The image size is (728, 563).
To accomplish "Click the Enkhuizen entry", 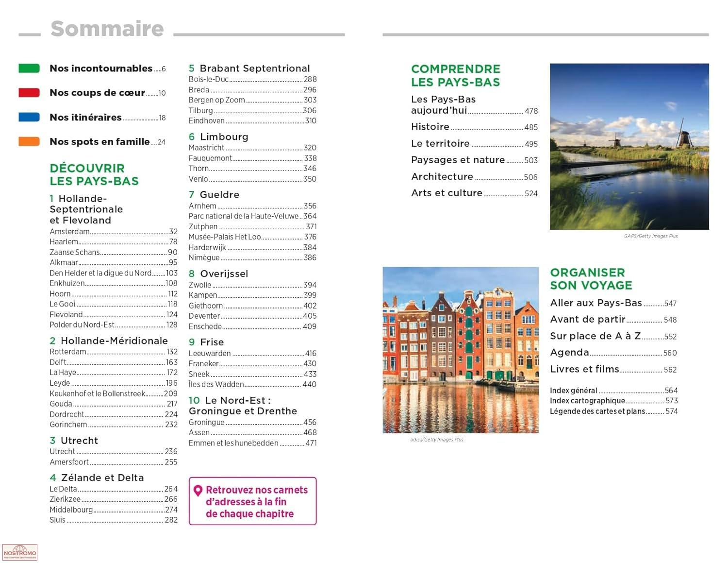I will tap(114, 283).
